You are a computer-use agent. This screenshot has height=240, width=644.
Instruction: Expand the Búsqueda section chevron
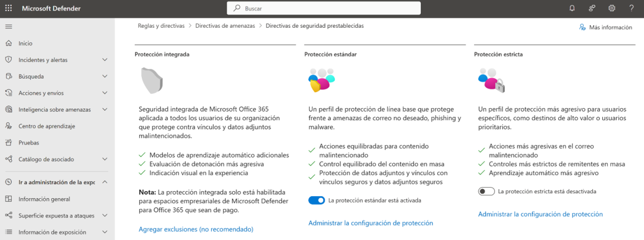pos(105,76)
